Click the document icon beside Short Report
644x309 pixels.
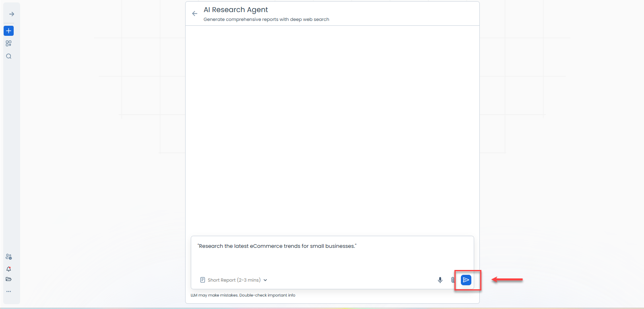tap(202, 280)
